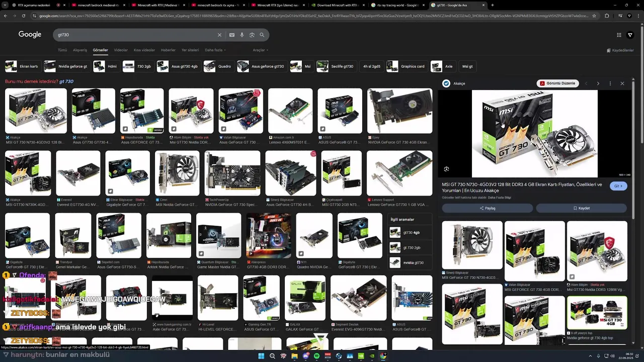Open the Araçlar tools dropdown
This screenshot has width=644, height=362.
tap(260, 50)
